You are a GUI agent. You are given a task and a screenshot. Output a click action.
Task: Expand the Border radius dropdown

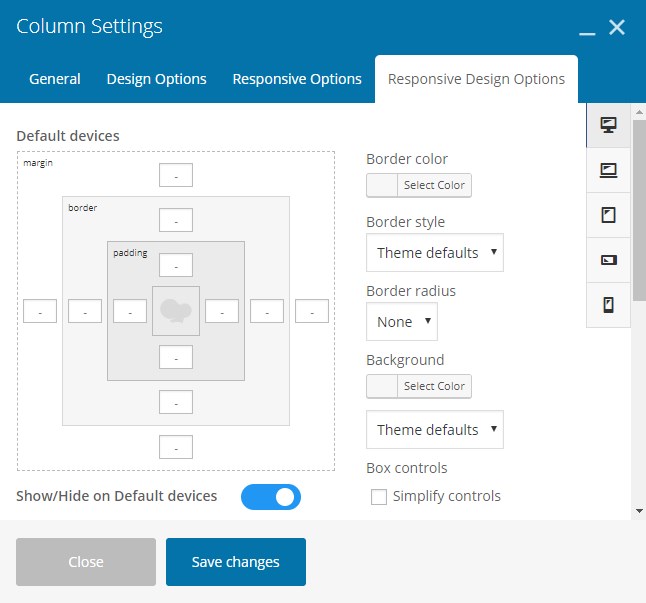[x=402, y=322]
